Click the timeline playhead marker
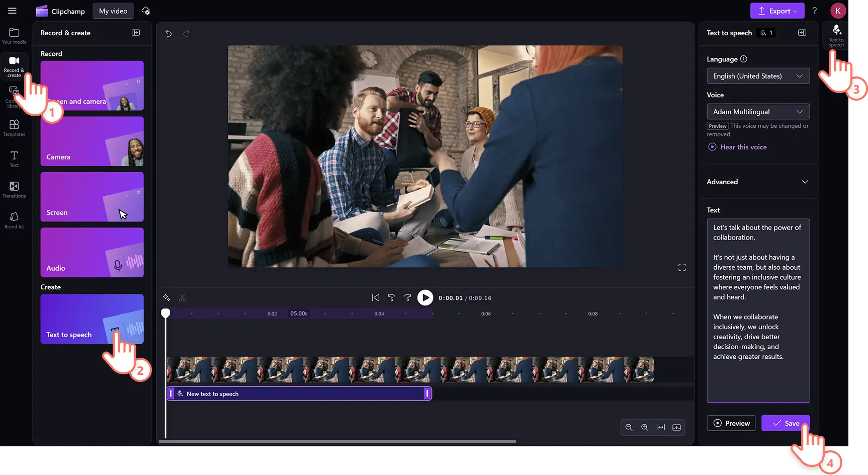868x475 pixels. pyautogui.click(x=165, y=313)
